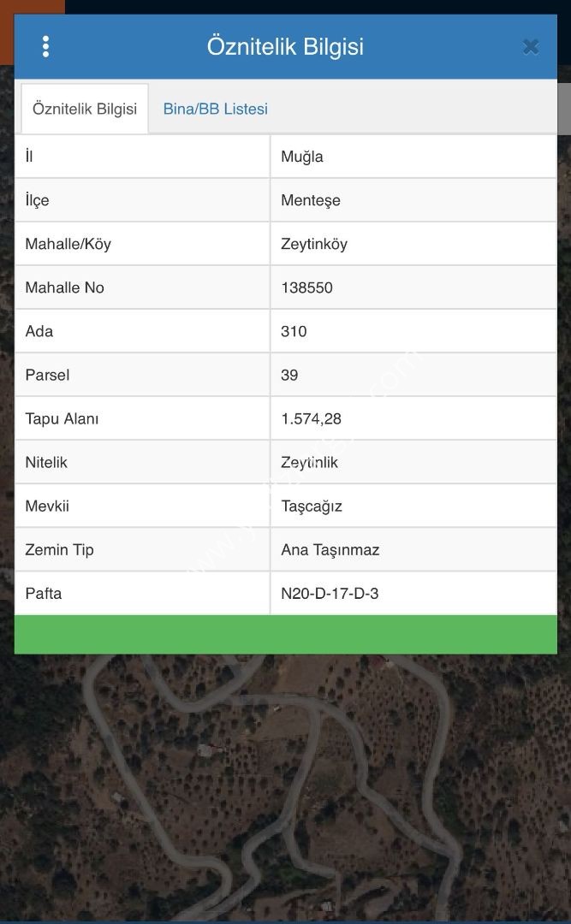Select the Zeytinköy neighborhood value
Image resolution: width=571 pixels, height=924 pixels.
314,244
